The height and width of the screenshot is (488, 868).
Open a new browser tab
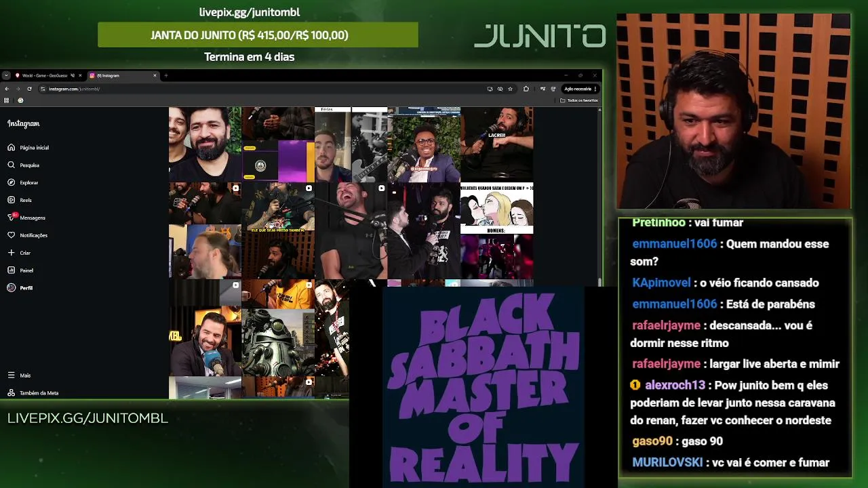[x=166, y=75]
